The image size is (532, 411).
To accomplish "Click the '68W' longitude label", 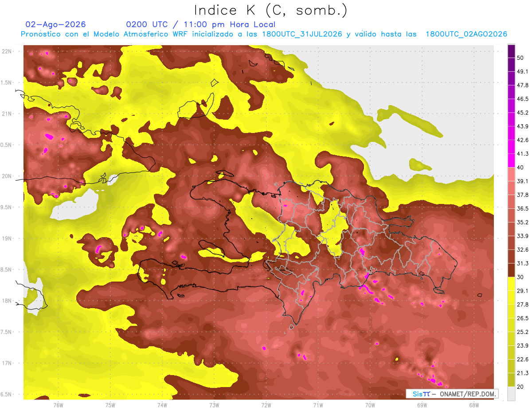I will (473, 405).
